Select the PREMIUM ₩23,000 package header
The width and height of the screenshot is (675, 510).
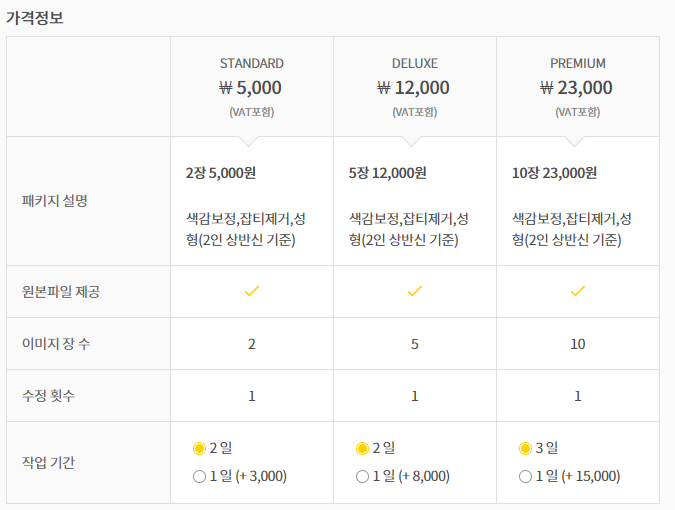(x=578, y=87)
